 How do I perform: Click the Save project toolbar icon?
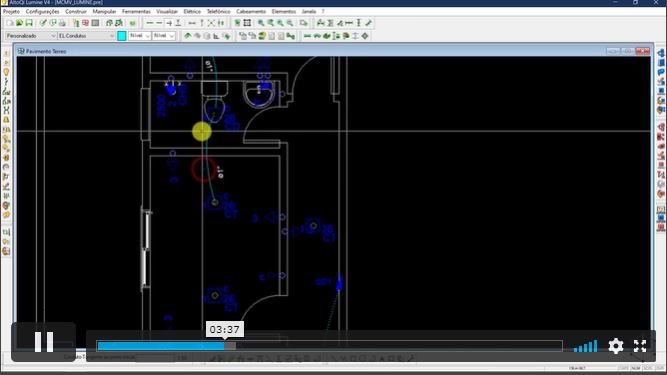tap(29, 23)
